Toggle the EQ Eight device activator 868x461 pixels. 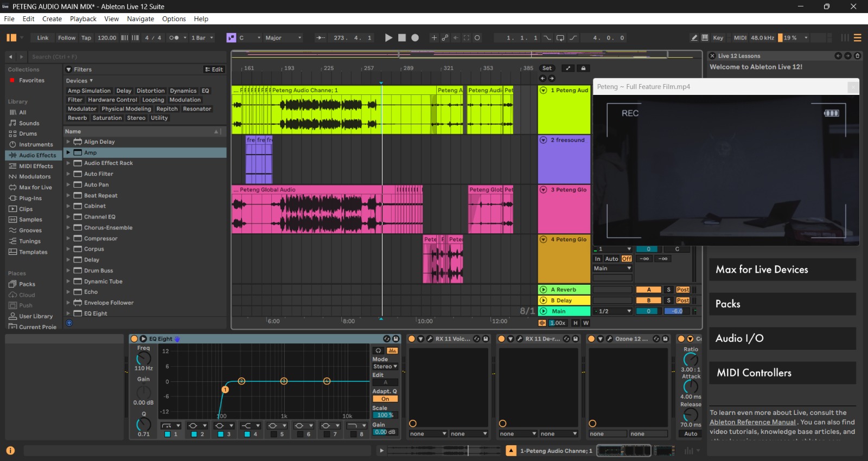coord(134,339)
